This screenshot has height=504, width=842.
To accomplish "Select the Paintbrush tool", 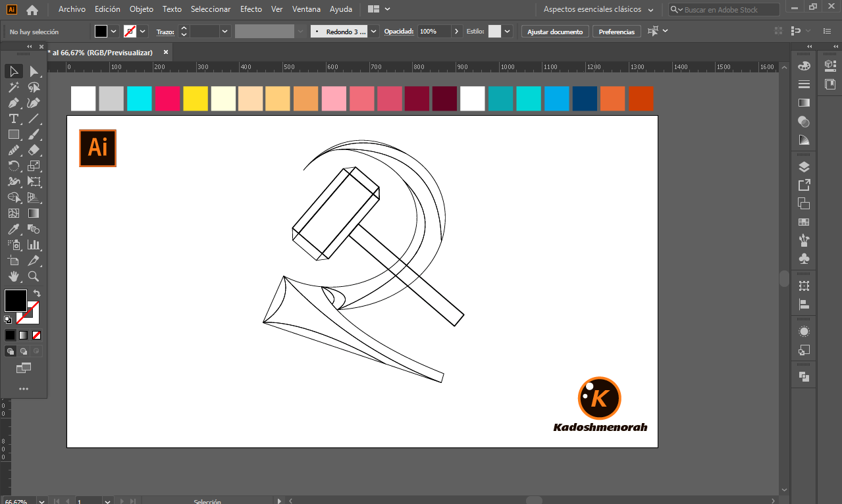I will click(x=34, y=134).
